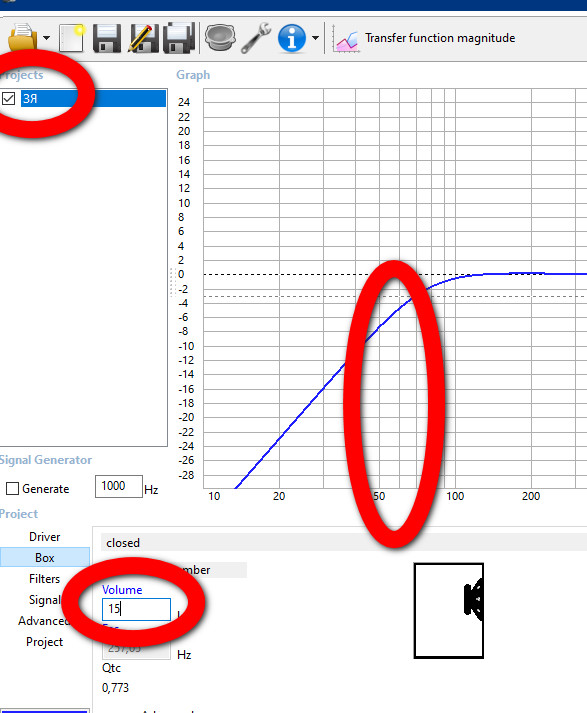Click the graph type chart icon
This screenshot has width=587, height=713.
coord(345,39)
